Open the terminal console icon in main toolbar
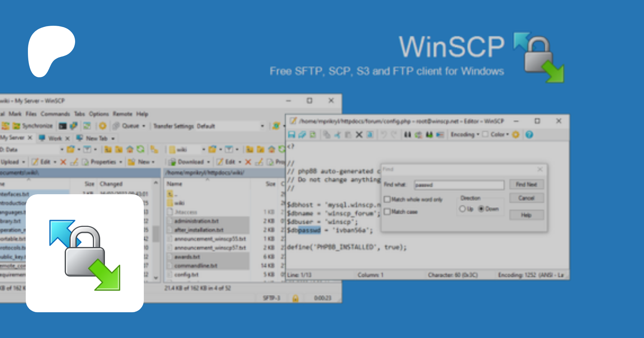 click(63, 126)
